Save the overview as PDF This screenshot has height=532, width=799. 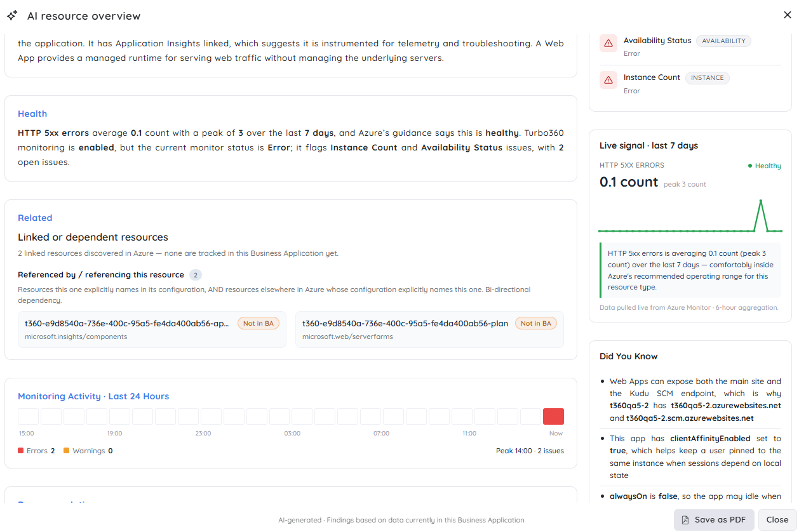click(x=714, y=519)
